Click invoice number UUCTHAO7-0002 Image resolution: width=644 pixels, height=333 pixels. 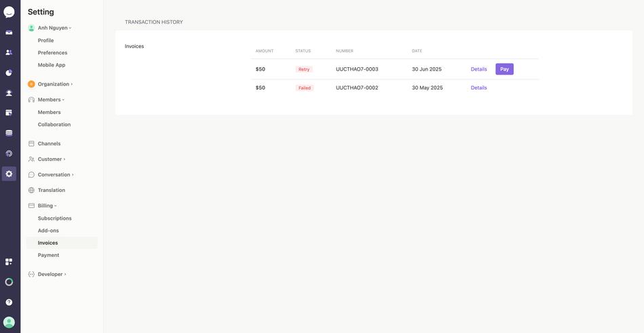pyautogui.click(x=357, y=88)
